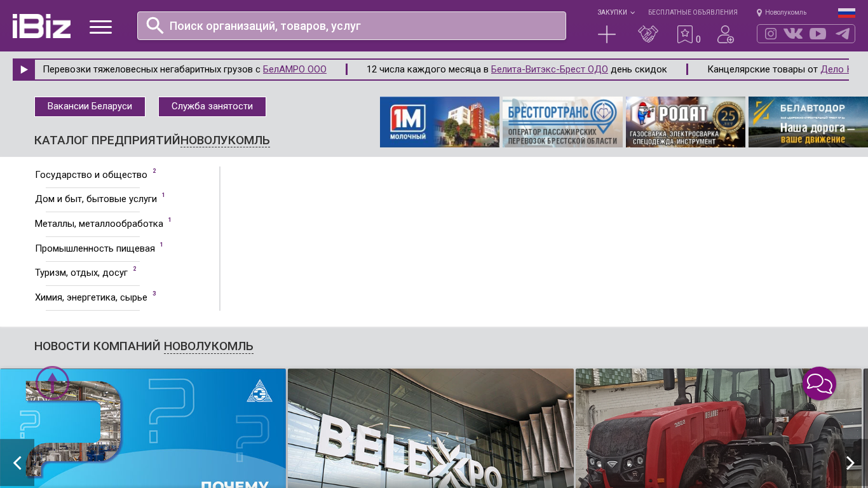Open Химия, энергетика, сырье category
Viewport: 868px width, 488px height.
[91, 297]
